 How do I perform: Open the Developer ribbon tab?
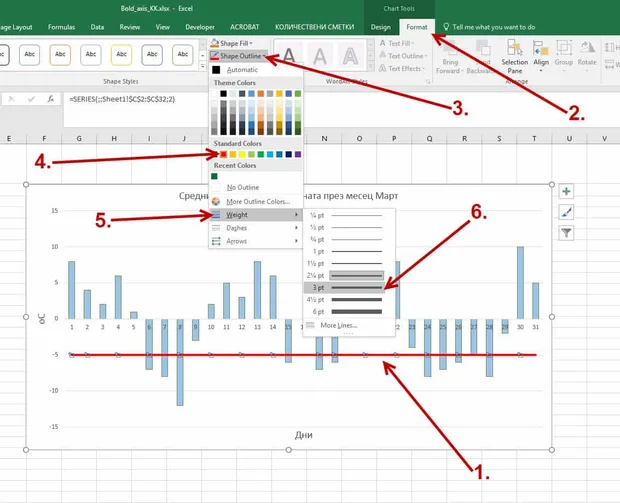pyautogui.click(x=200, y=27)
